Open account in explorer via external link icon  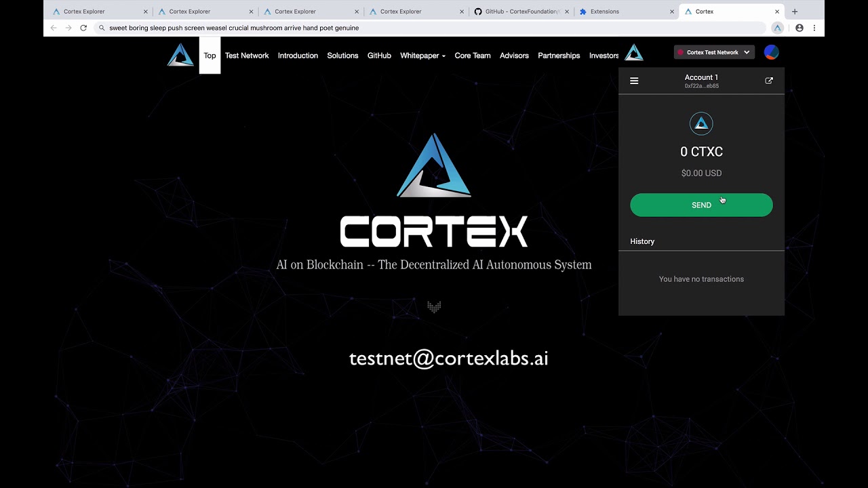769,81
